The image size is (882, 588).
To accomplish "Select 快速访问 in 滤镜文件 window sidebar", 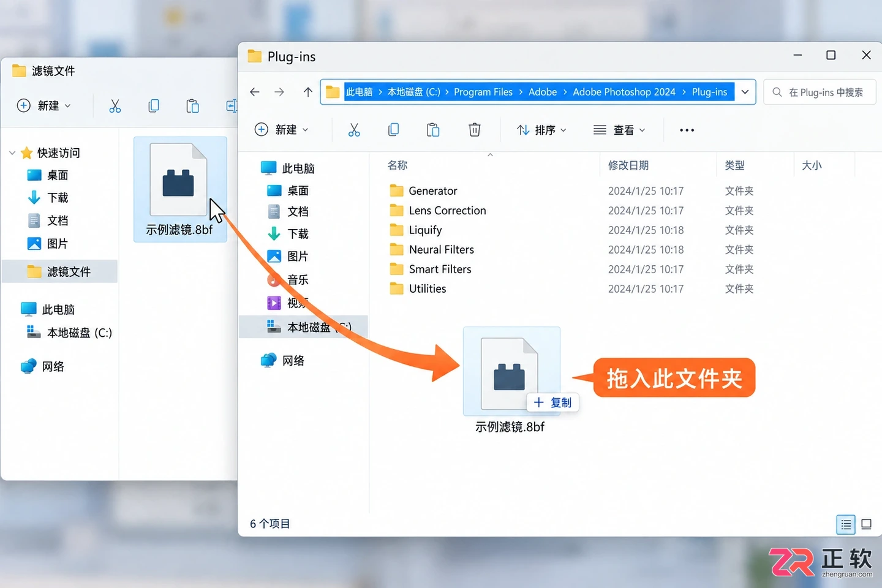I will (x=50, y=153).
